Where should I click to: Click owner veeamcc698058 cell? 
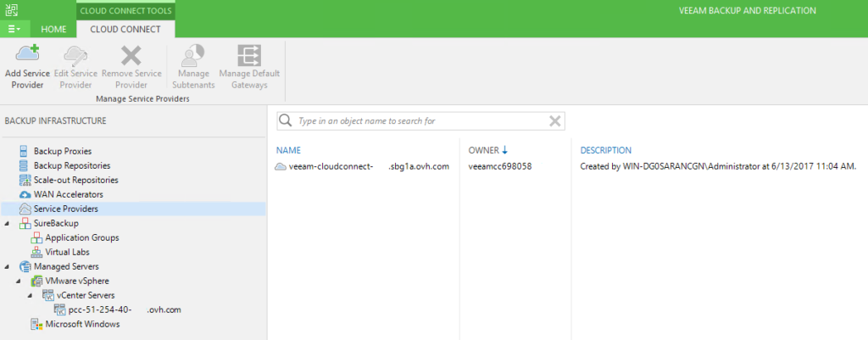click(500, 166)
